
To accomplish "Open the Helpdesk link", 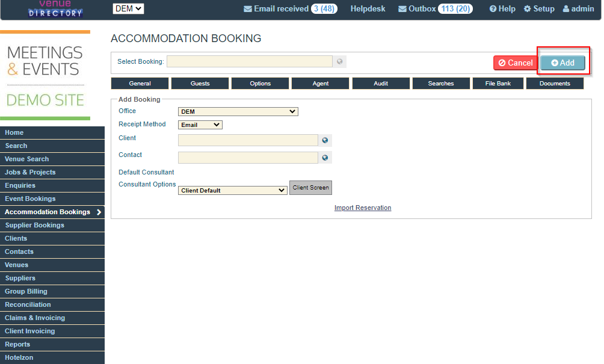I will 368,9.
